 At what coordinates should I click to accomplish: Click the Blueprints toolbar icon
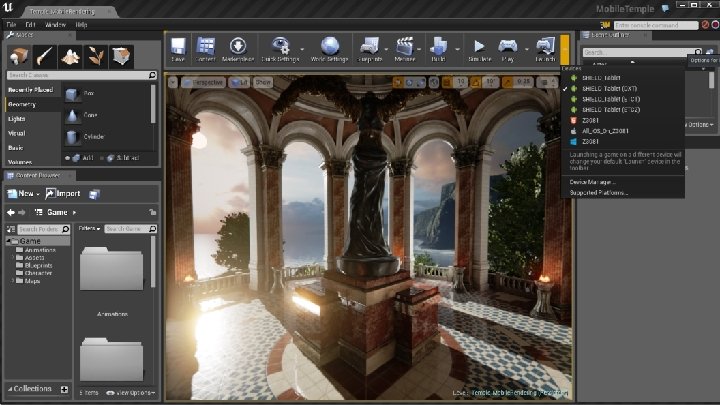(x=369, y=46)
